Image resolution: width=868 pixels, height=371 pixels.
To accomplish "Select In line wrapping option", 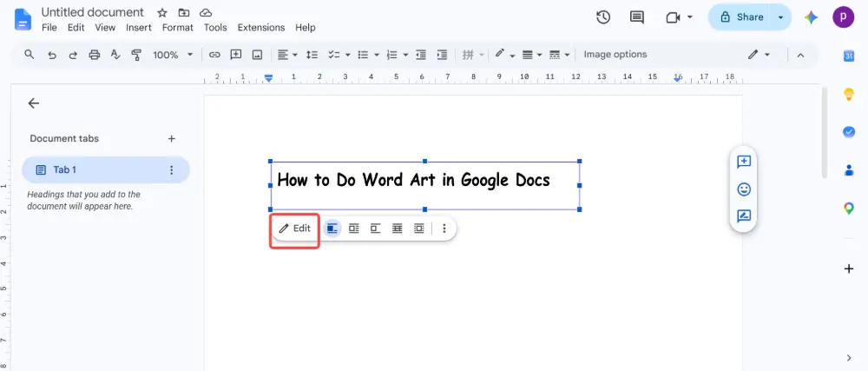I will tap(332, 229).
